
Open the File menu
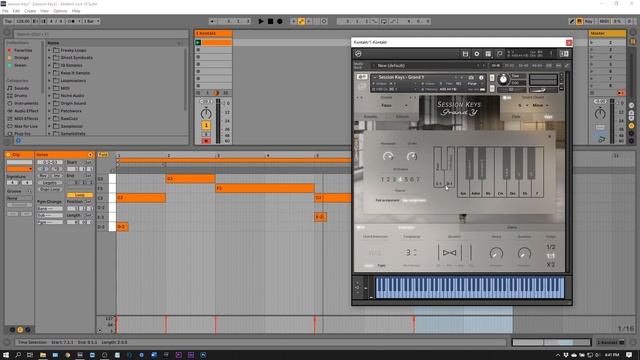[x=5, y=11]
